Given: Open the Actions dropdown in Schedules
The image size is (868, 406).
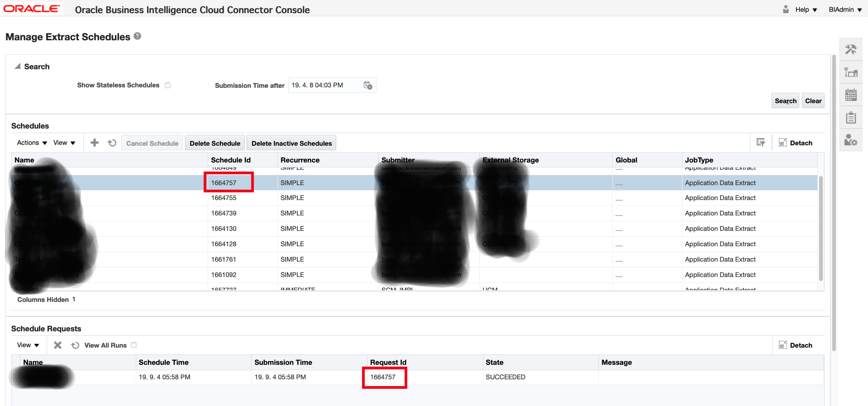Looking at the screenshot, I should (32, 143).
